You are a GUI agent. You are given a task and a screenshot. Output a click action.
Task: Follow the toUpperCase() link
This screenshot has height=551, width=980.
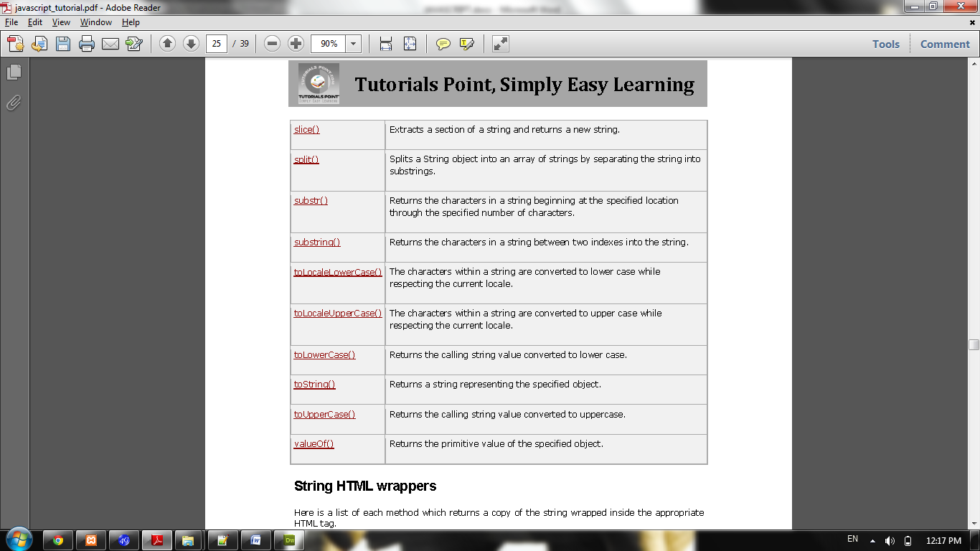[x=325, y=414]
